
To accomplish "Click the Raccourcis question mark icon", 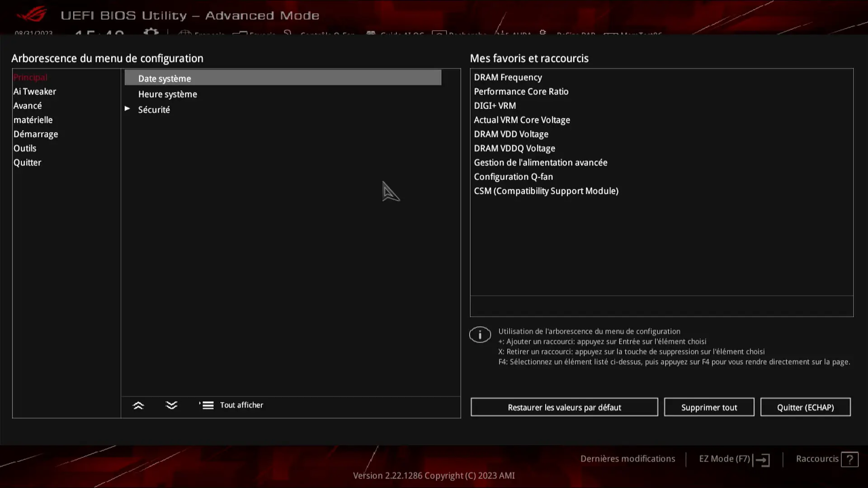I will pos(850,460).
